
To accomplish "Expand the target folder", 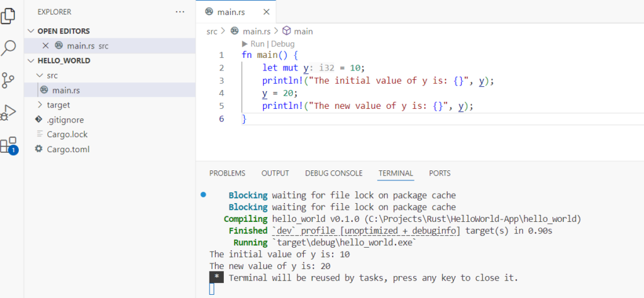I will point(40,105).
